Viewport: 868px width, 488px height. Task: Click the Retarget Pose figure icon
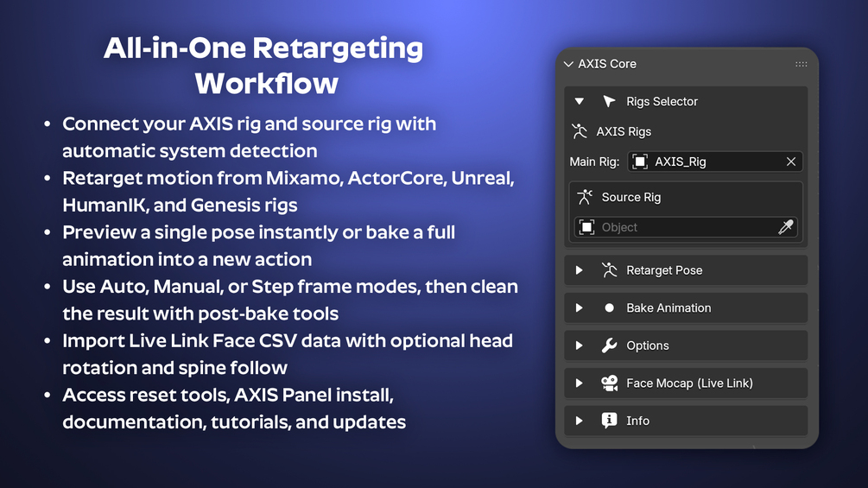tap(609, 270)
